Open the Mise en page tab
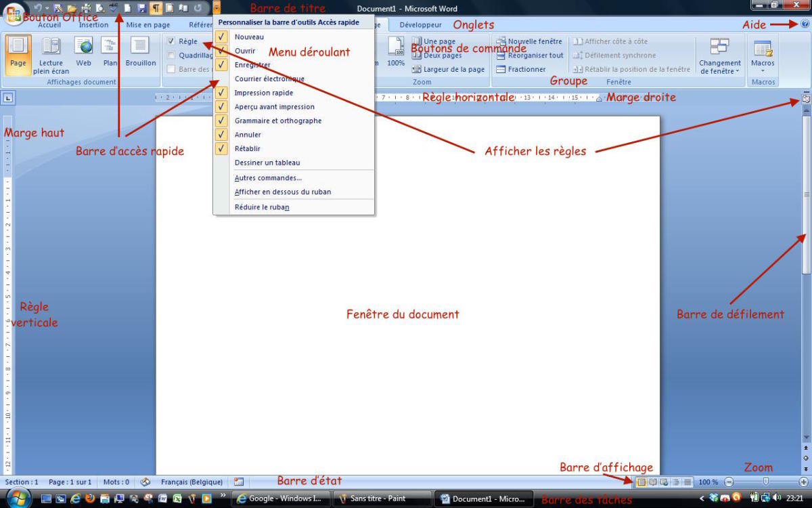 (x=148, y=24)
